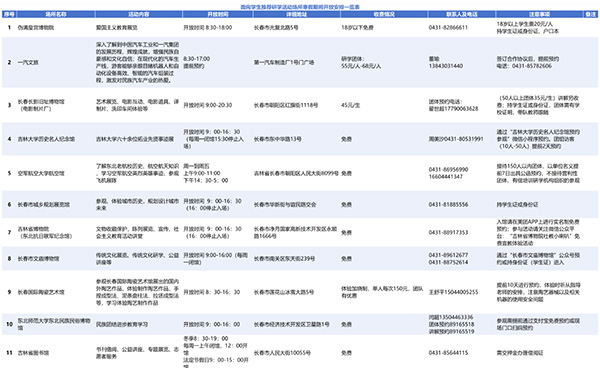Select the 场所名称 column header
Screen dimensions: 600x368
[56, 14]
